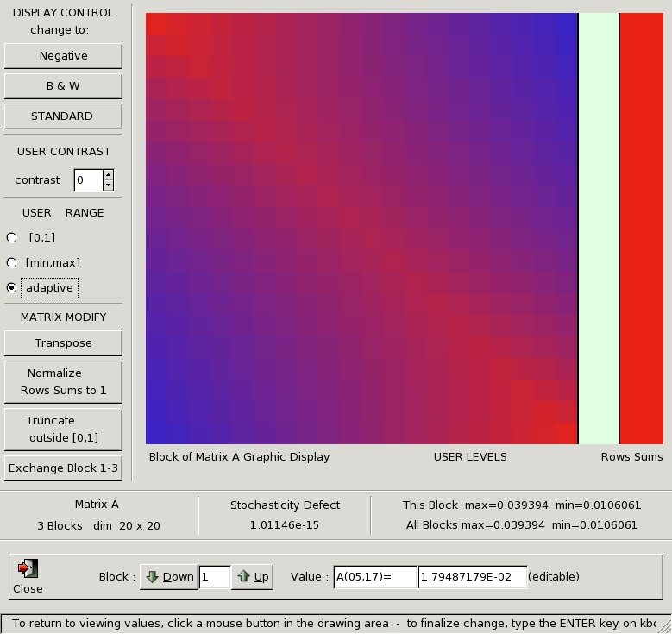The width and height of the screenshot is (672, 634).
Task: Click the contrast value field
Action: 87,180
